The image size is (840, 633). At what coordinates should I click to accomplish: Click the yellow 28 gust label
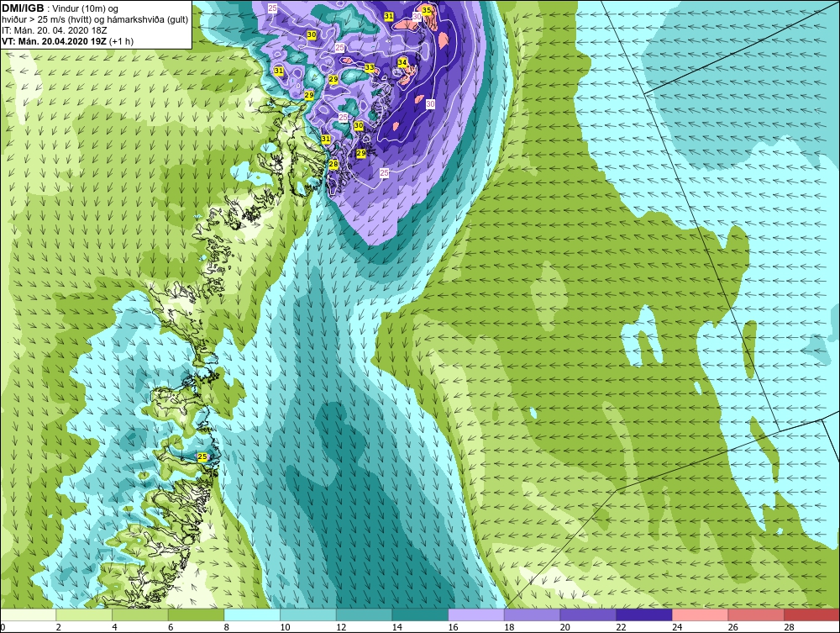click(x=333, y=165)
